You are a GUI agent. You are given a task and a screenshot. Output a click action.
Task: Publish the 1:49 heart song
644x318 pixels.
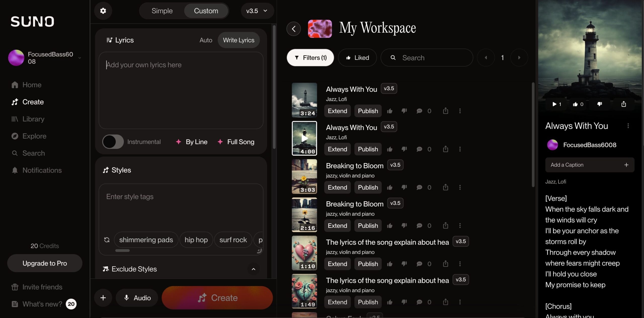coord(368,302)
